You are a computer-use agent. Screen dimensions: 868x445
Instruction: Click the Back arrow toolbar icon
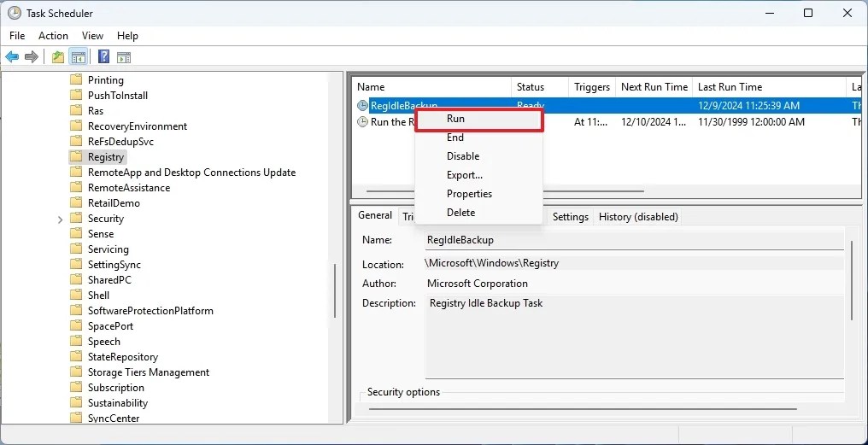(12, 56)
